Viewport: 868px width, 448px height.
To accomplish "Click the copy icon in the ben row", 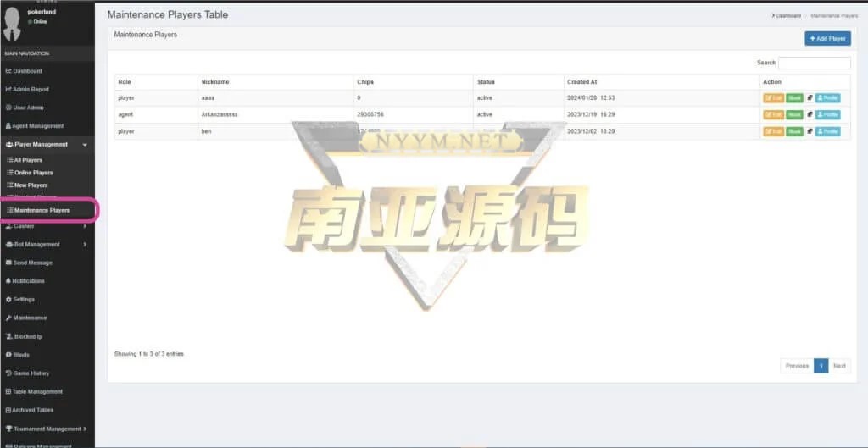I will point(810,131).
